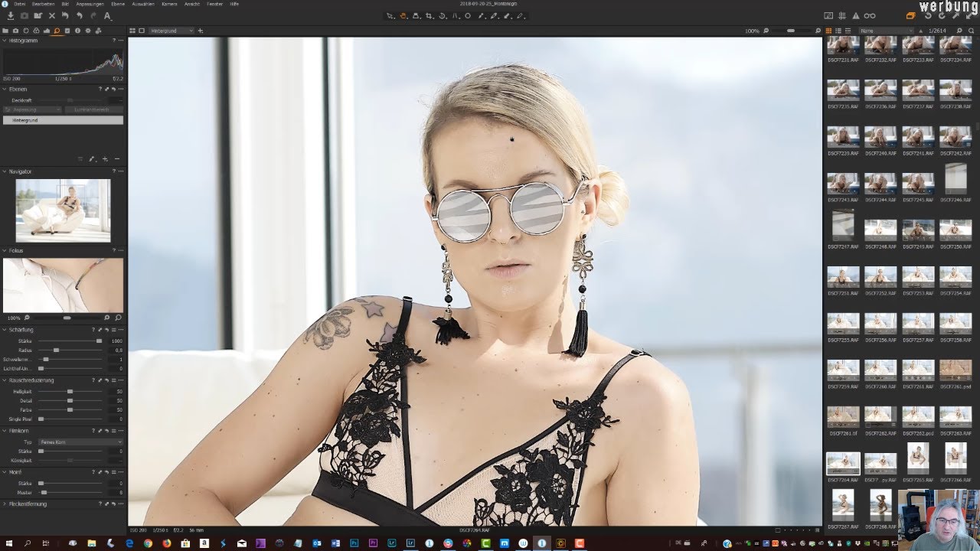980x551 pixels.
Task: Toggle browser grid view icon
Action: 829,31
